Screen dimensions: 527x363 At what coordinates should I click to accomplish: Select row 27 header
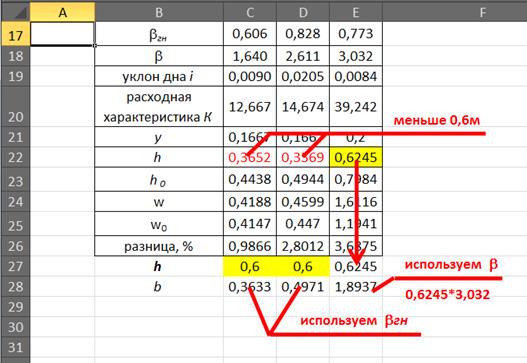[15, 267]
